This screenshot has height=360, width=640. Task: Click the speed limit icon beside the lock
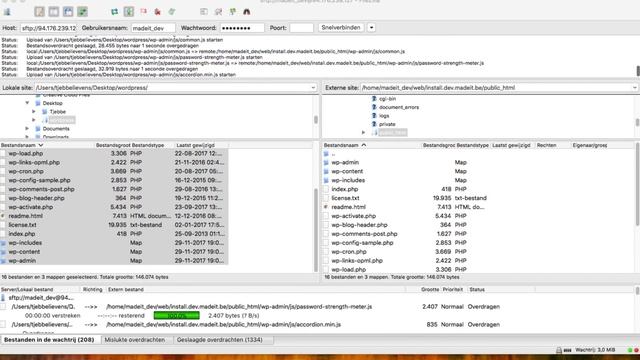point(567,350)
